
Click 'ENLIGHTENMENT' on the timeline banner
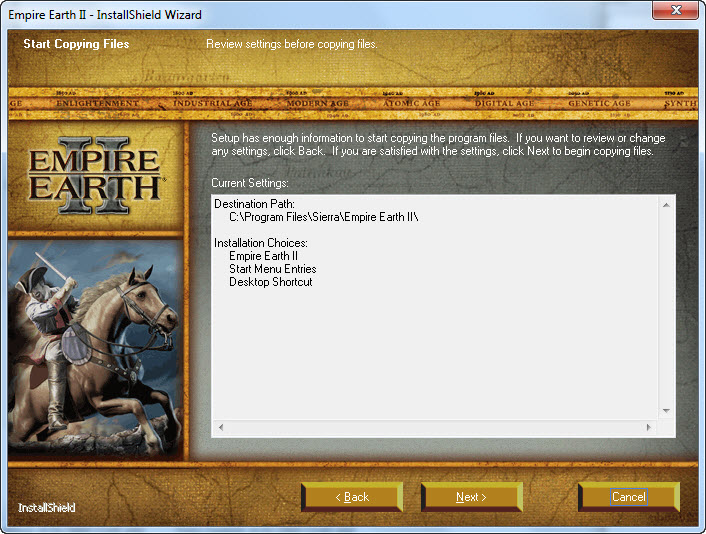[x=97, y=103]
